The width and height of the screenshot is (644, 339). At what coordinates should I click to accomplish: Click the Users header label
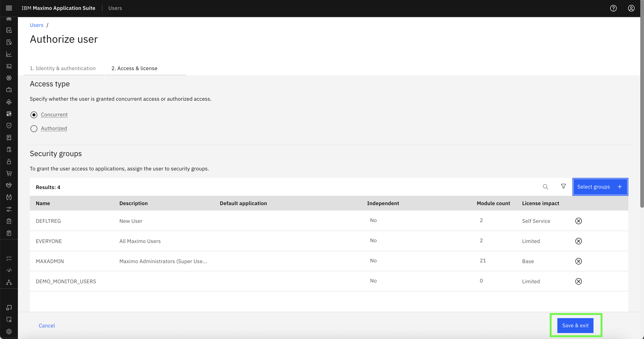tap(115, 8)
